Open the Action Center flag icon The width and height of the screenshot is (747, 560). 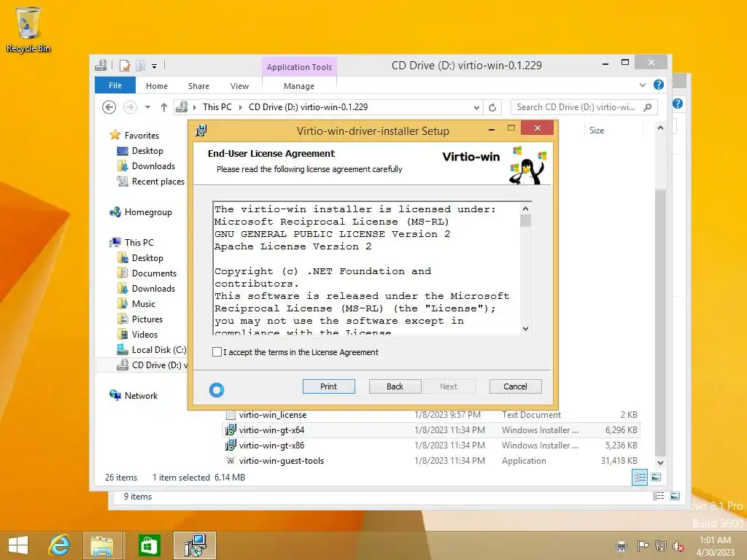pyautogui.click(x=643, y=546)
